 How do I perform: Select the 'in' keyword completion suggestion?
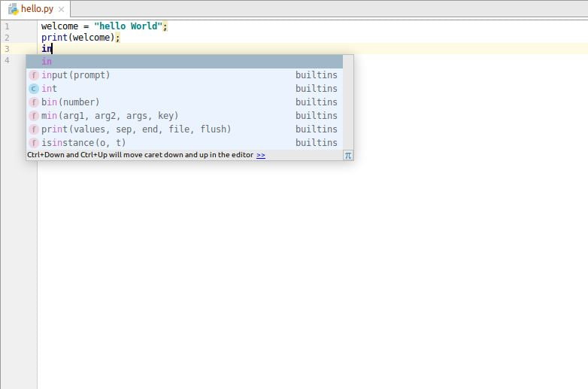coord(184,62)
